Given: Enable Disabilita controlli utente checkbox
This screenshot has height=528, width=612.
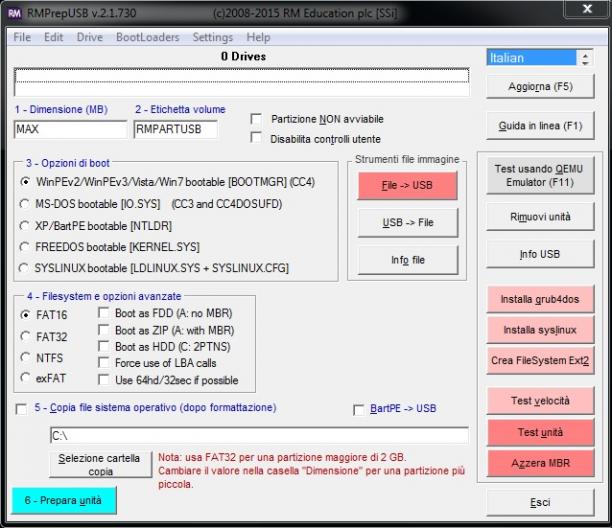Looking at the screenshot, I should click(x=256, y=138).
